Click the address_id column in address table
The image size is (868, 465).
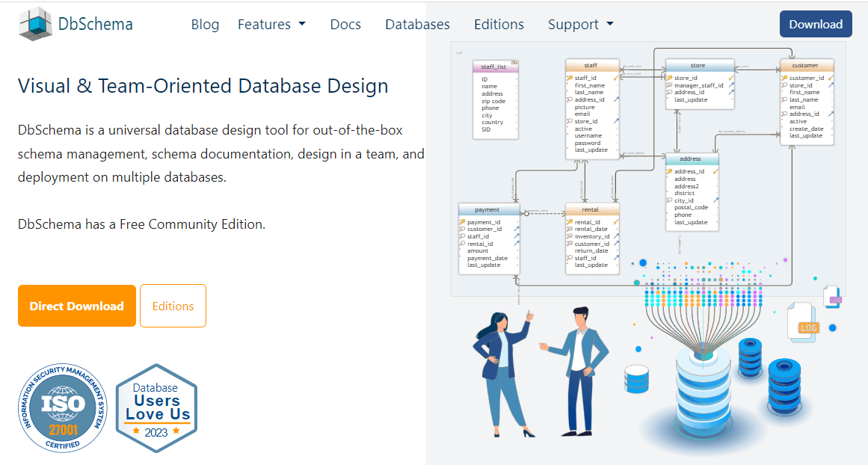pyautogui.click(x=689, y=172)
